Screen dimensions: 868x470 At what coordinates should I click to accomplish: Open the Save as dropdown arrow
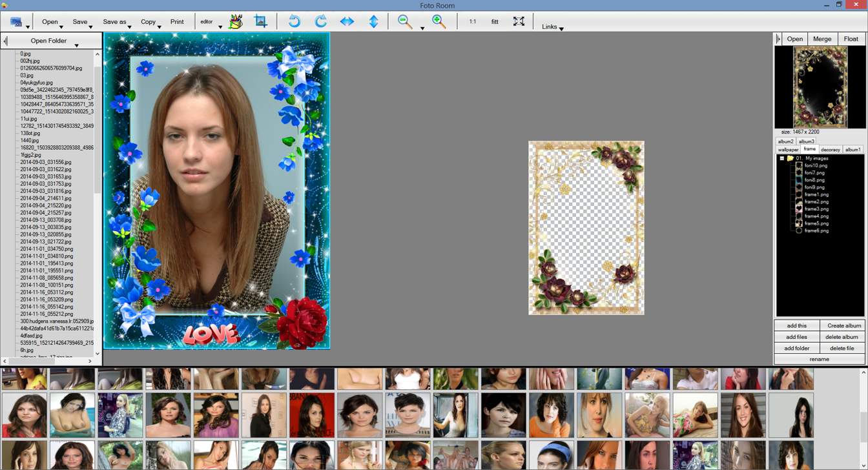click(130, 27)
